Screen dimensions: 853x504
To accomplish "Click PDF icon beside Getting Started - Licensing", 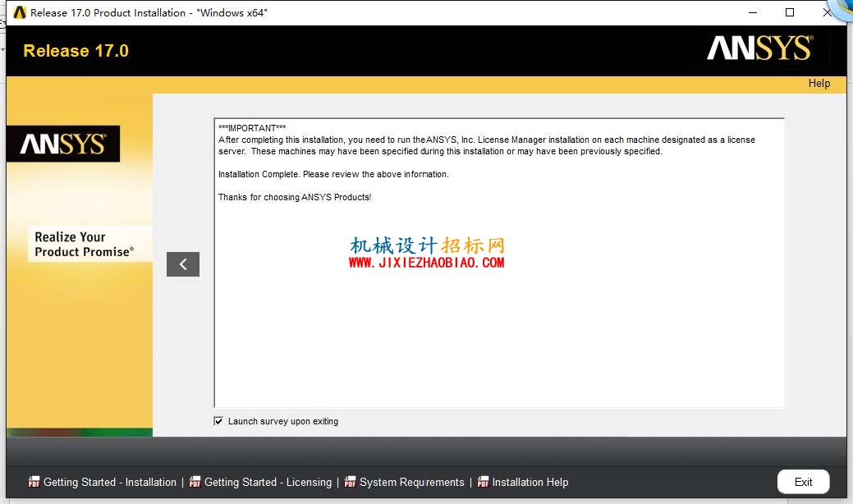I will tap(195, 482).
